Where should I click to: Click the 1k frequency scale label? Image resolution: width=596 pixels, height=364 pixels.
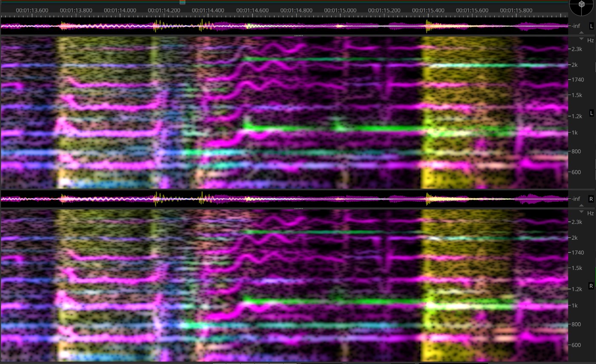click(x=575, y=133)
